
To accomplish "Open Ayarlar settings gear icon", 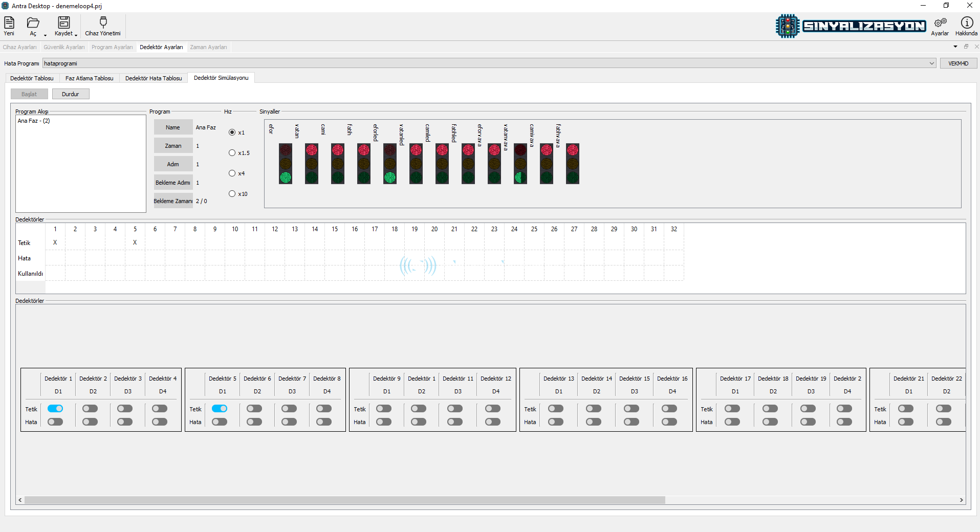I will click(x=940, y=23).
